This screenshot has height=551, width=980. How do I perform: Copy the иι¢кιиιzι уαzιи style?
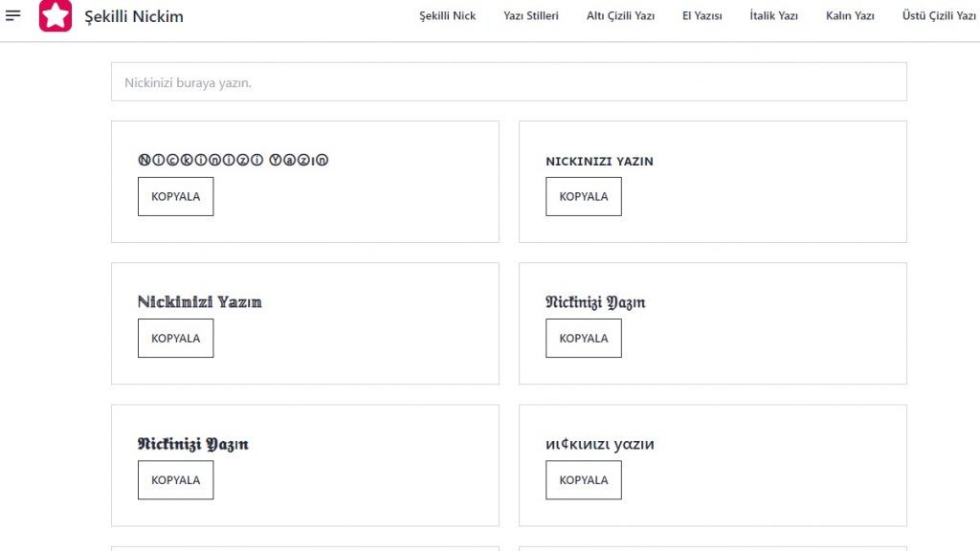[x=583, y=480]
